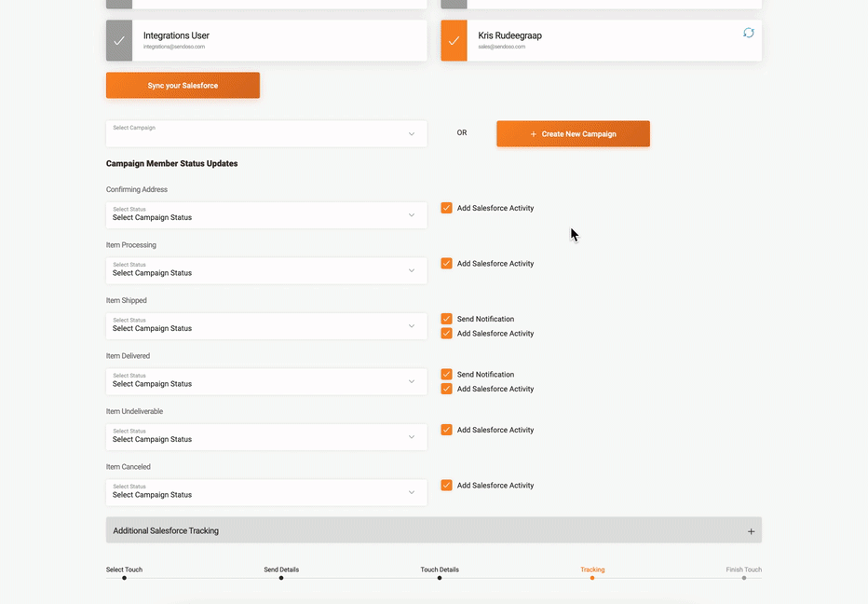Uncheck Add Salesforce Activity for Item Canceled
Image resolution: width=868 pixels, height=604 pixels.
point(447,486)
